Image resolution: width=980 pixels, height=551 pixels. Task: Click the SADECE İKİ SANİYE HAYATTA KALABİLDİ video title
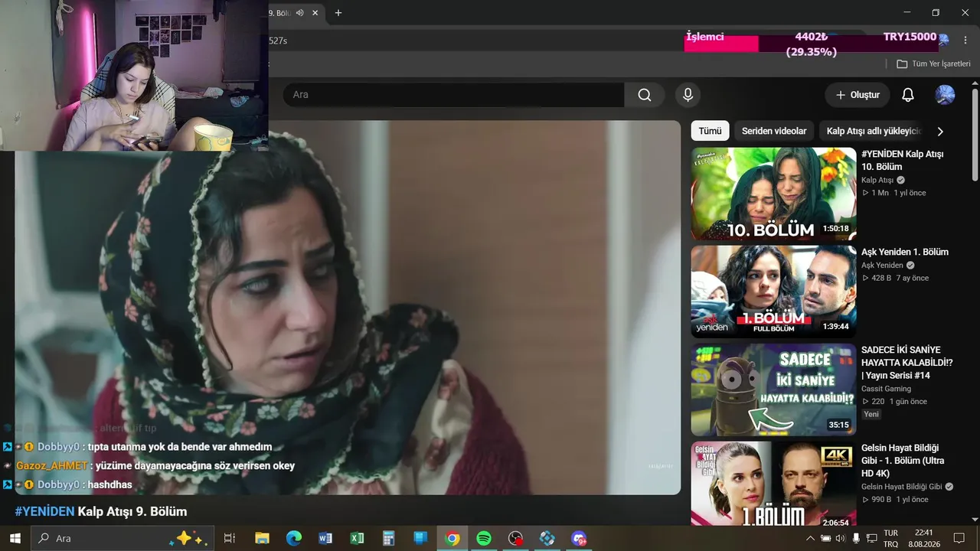(x=907, y=363)
